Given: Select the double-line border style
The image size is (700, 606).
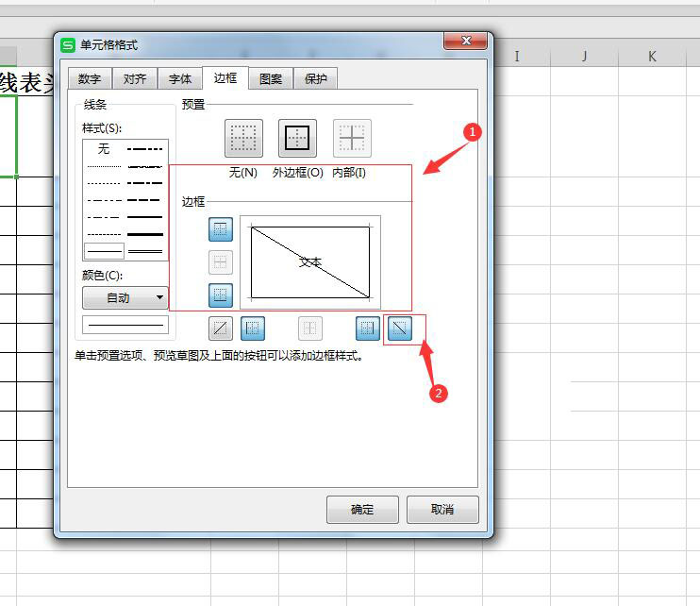Looking at the screenshot, I should click(145, 251).
